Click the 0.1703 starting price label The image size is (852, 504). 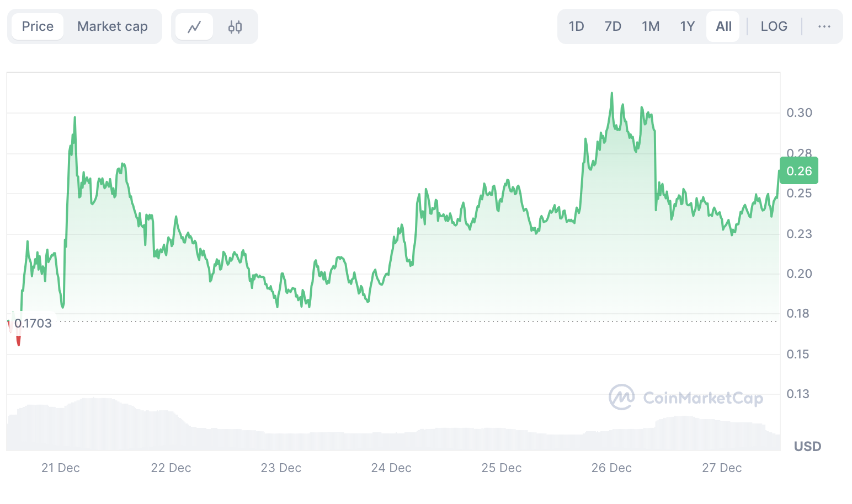[33, 323]
